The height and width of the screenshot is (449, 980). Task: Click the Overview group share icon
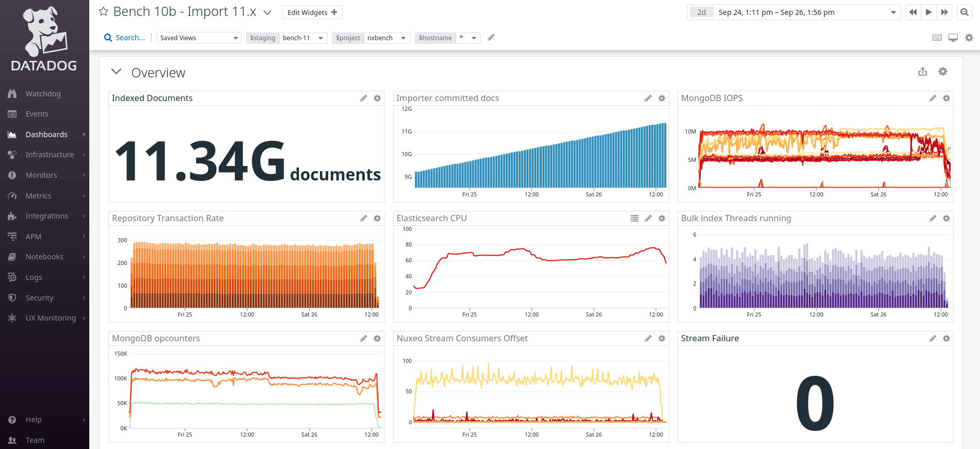923,72
